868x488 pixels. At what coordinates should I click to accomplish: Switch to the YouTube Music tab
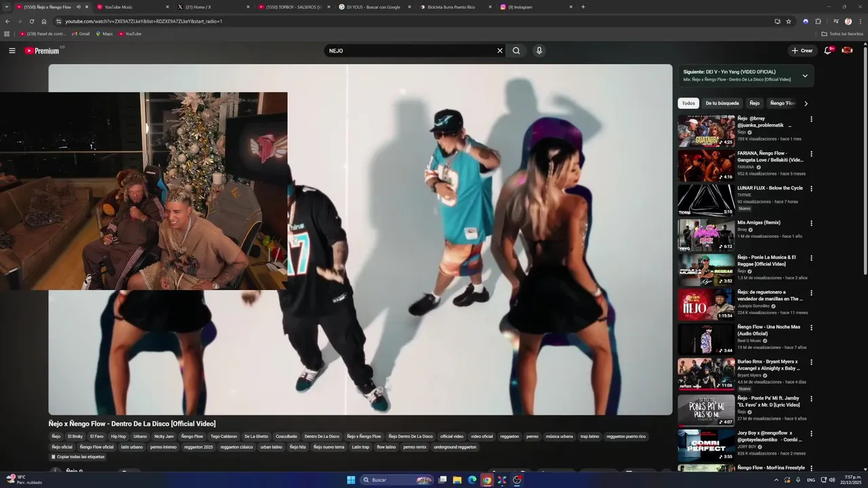(133, 7)
